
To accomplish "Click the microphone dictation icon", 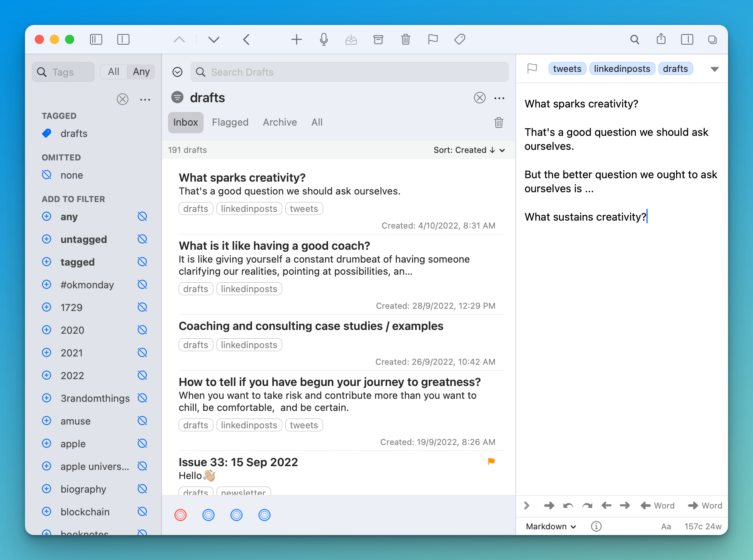I will (324, 39).
